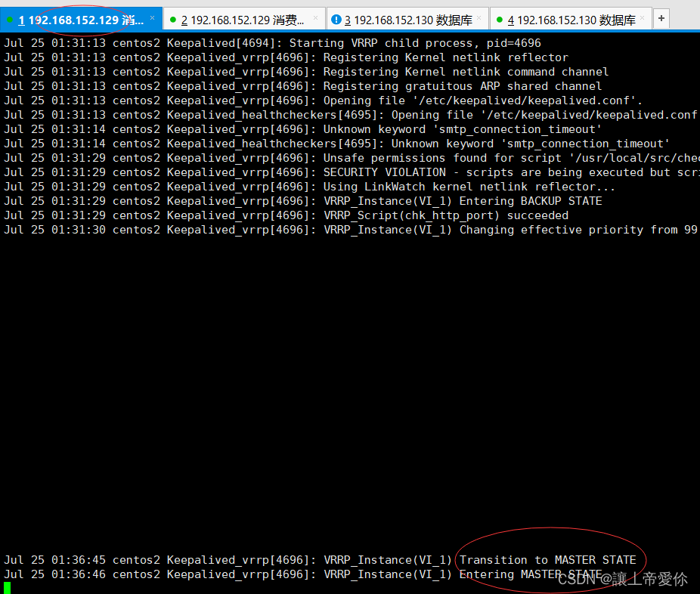Image resolution: width=700 pixels, height=594 pixels.
Task: Open session tab 3 192.168.152.130 数据库
Action: pyautogui.click(x=407, y=20)
